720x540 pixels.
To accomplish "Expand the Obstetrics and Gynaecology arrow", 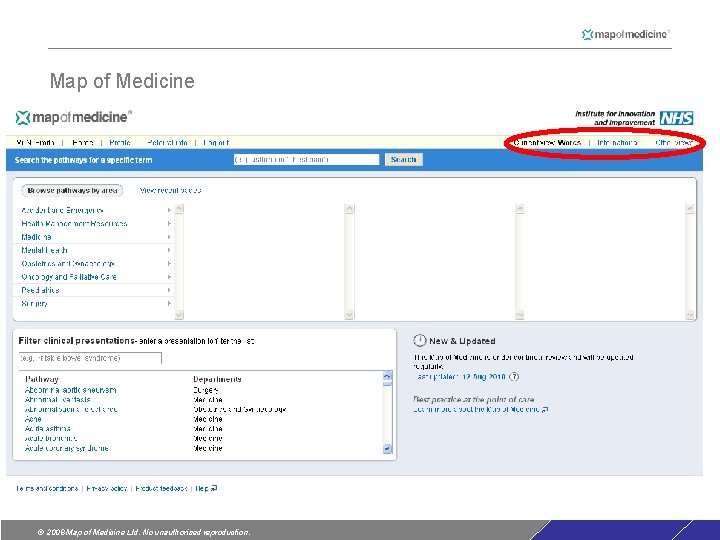I will click(x=169, y=264).
